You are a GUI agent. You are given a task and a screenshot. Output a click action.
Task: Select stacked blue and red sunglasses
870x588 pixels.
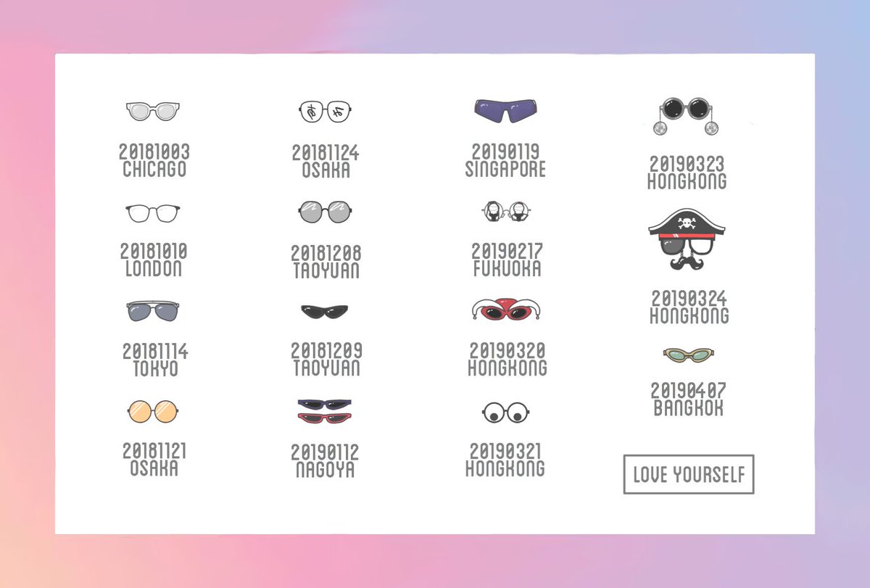pyautogui.click(x=324, y=410)
